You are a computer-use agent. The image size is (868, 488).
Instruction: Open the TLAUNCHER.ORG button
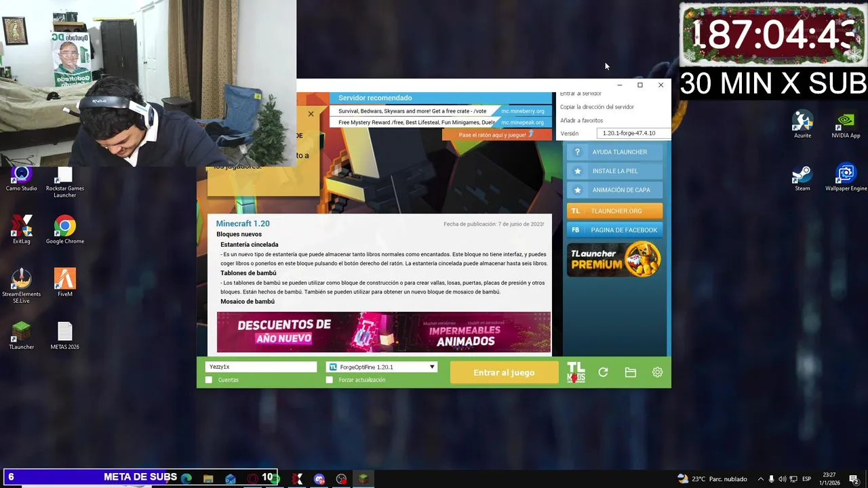pyautogui.click(x=614, y=211)
